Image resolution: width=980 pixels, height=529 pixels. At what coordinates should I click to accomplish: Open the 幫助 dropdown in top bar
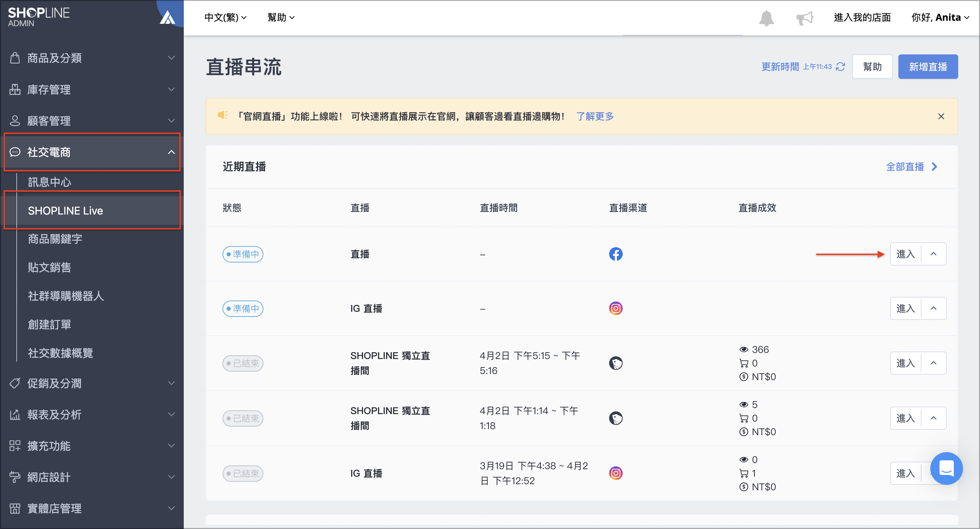(x=281, y=17)
